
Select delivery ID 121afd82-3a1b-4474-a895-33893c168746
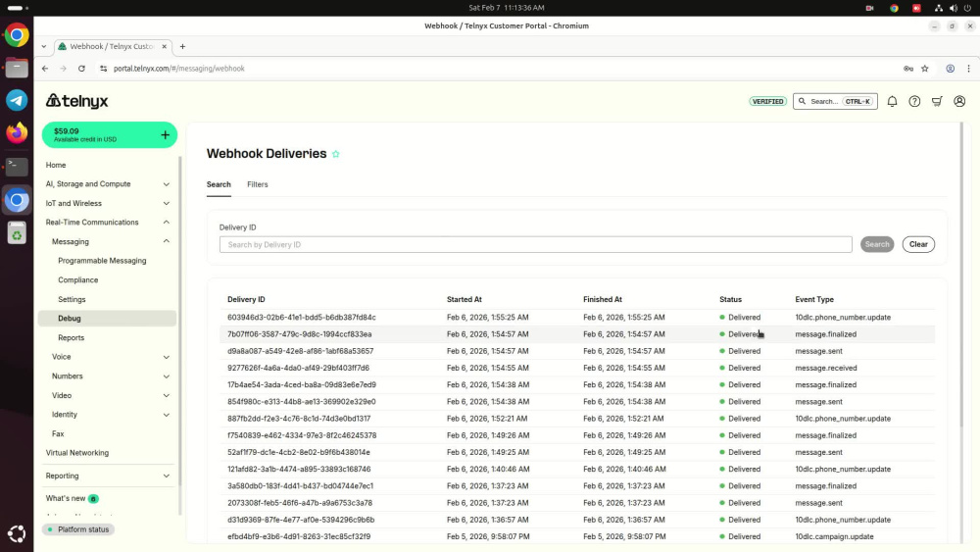299,469
